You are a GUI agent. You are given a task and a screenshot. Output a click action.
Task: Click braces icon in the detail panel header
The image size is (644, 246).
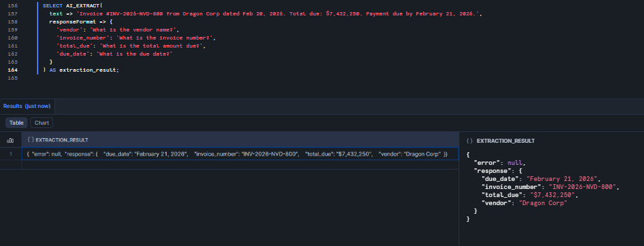click(x=470, y=141)
